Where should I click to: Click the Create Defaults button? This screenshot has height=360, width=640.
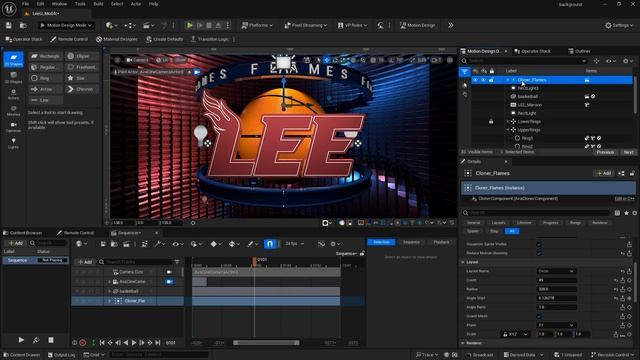coord(164,39)
